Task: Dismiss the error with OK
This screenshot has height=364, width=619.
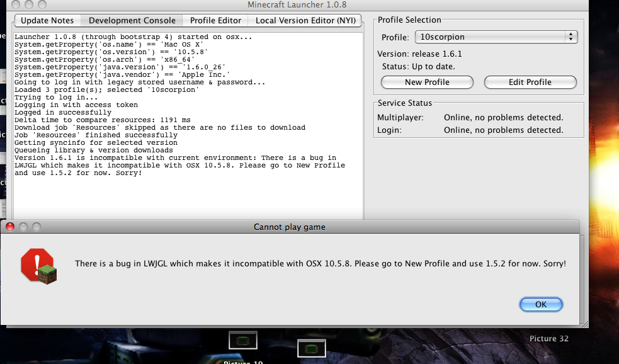Action: 540,304
